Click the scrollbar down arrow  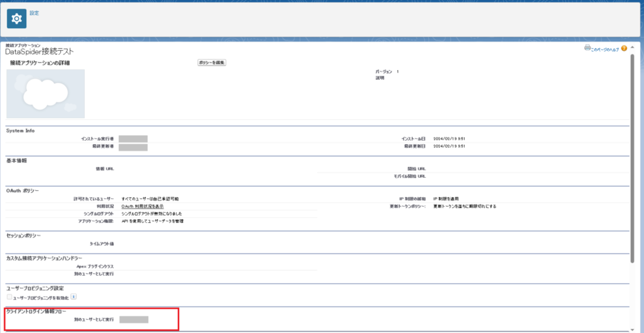point(632,330)
